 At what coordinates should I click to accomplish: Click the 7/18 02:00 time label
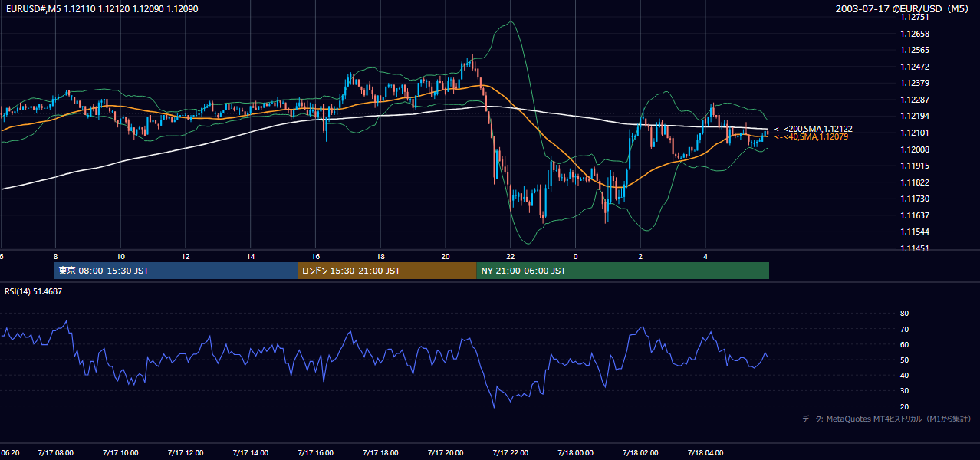(x=640, y=453)
